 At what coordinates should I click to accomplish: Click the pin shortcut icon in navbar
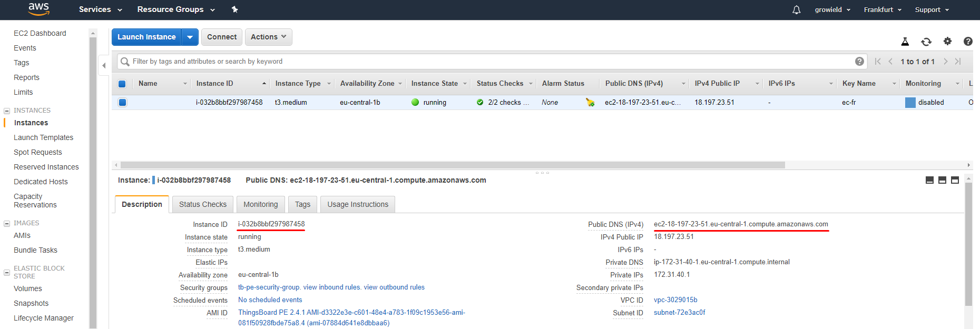[x=235, y=9]
